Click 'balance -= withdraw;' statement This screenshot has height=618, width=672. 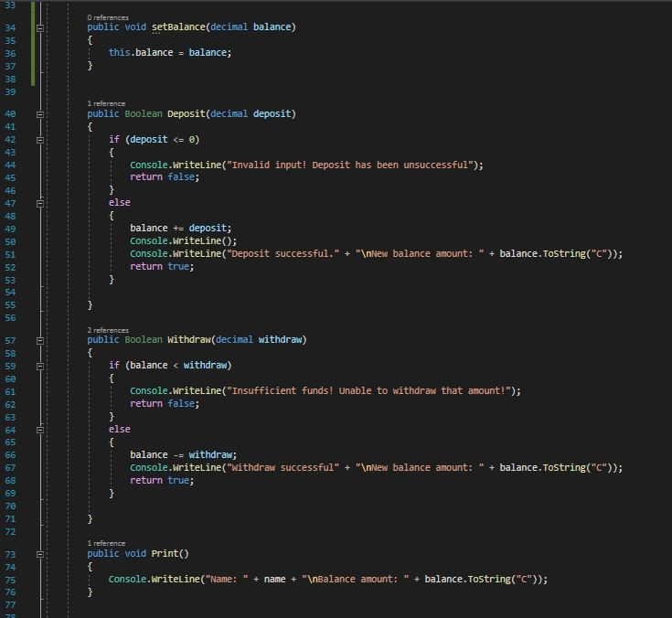(x=183, y=454)
